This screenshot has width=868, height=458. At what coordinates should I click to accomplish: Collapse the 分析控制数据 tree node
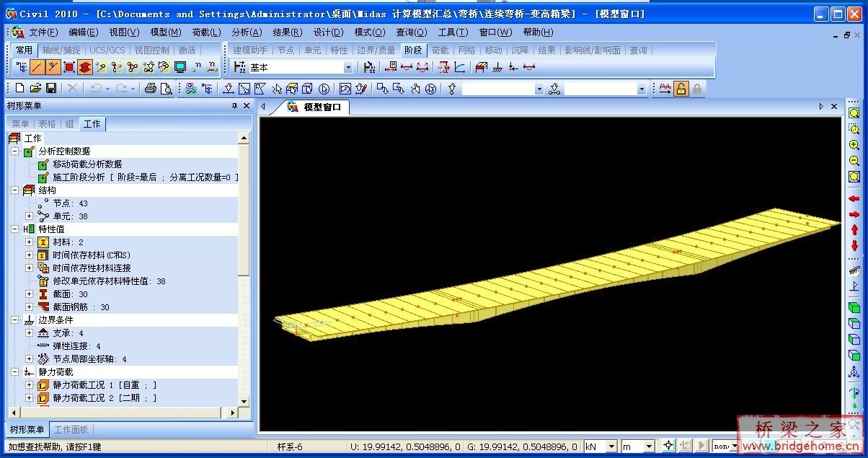[15, 151]
